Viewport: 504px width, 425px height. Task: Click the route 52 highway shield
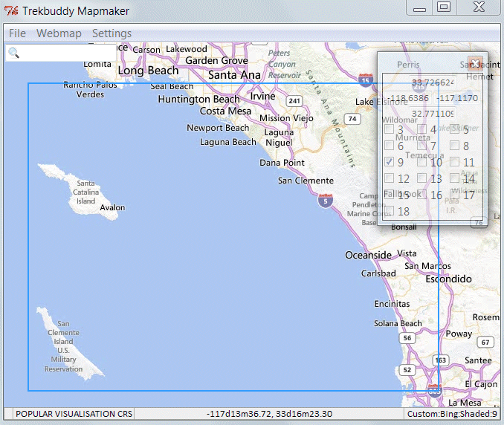tap(407, 369)
